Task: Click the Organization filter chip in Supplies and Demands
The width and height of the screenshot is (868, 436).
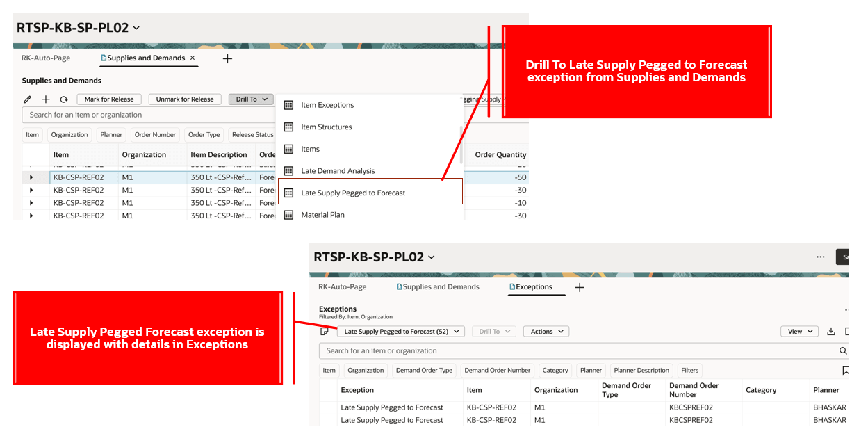Action: pos(69,135)
